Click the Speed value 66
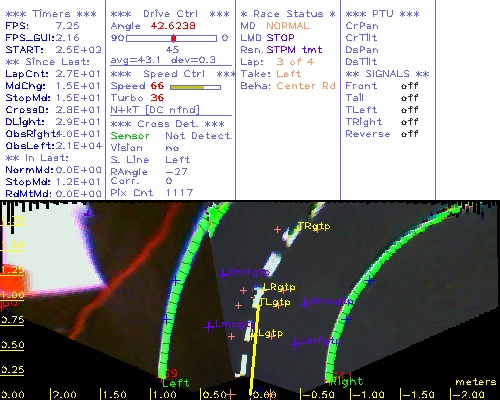 (x=157, y=86)
